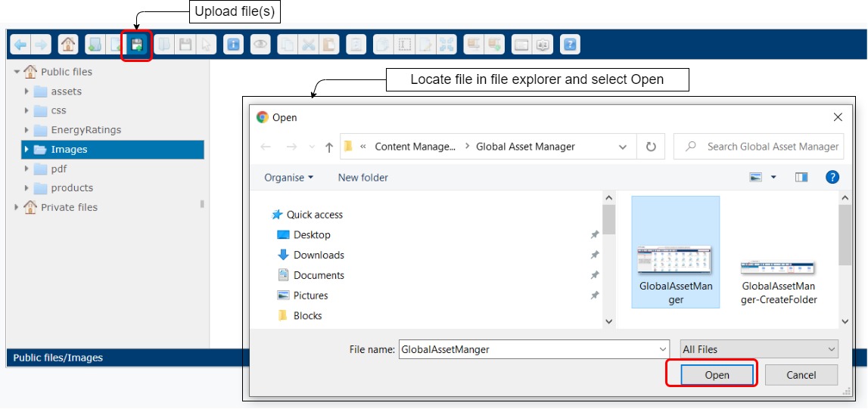Screen dimensions: 868x409
Task: Open the info icon in the toolbar
Action: coord(234,45)
